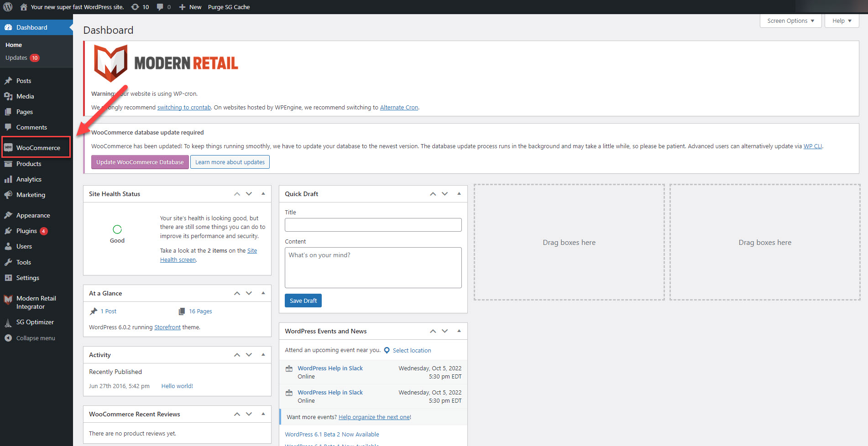Click the plus New icon in admin bar
This screenshot has width=868, height=446.
coord(182,7)
